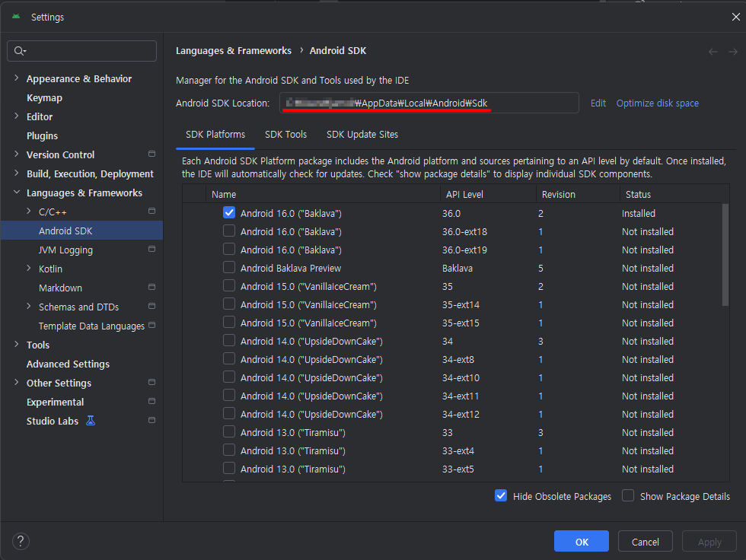Expand Build, Execution, Deployment section
The width and height of the screenshot is (746, 560).
pos(17,173)
